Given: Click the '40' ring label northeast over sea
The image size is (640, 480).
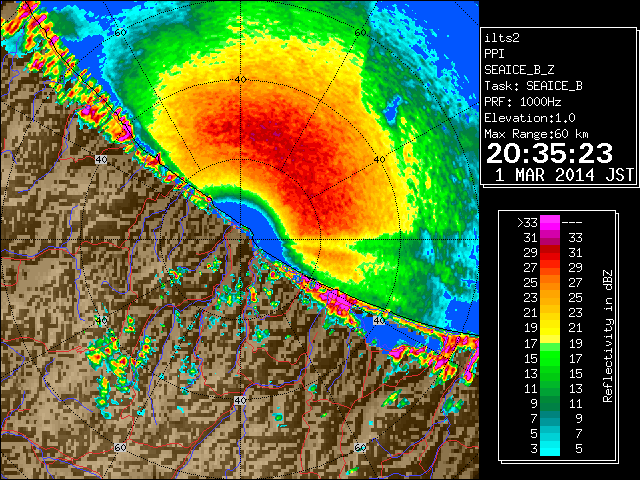Looking at the screenshot, I should 380,160.
